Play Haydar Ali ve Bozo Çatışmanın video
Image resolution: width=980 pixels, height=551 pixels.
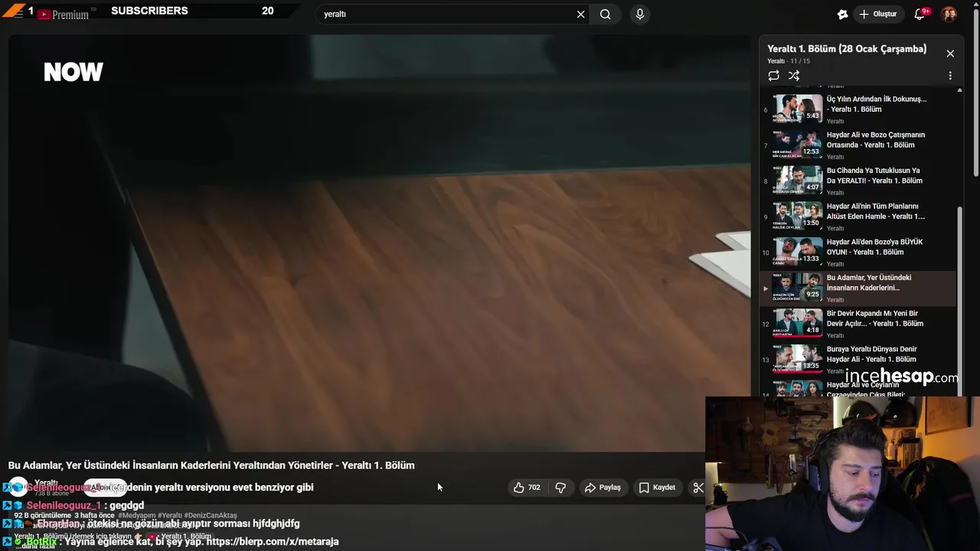pyautogui.click(x=857, y=145)
